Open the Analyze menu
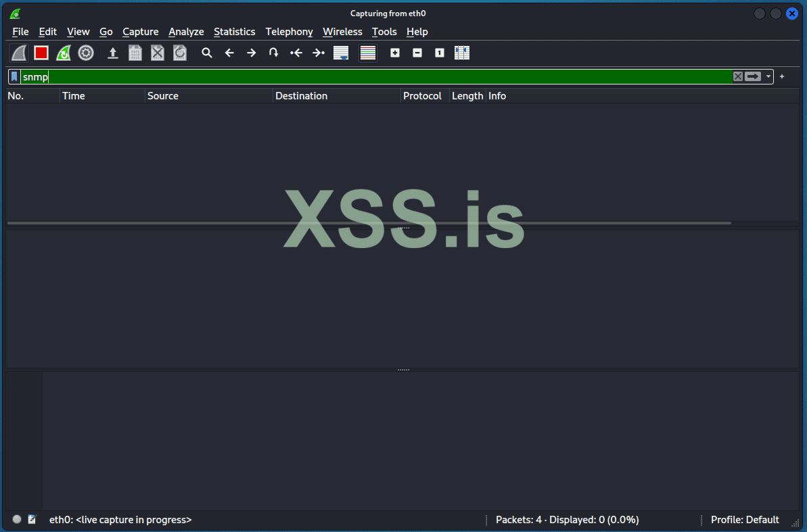This screenshot has width=807, height=532. coord(186,32)
